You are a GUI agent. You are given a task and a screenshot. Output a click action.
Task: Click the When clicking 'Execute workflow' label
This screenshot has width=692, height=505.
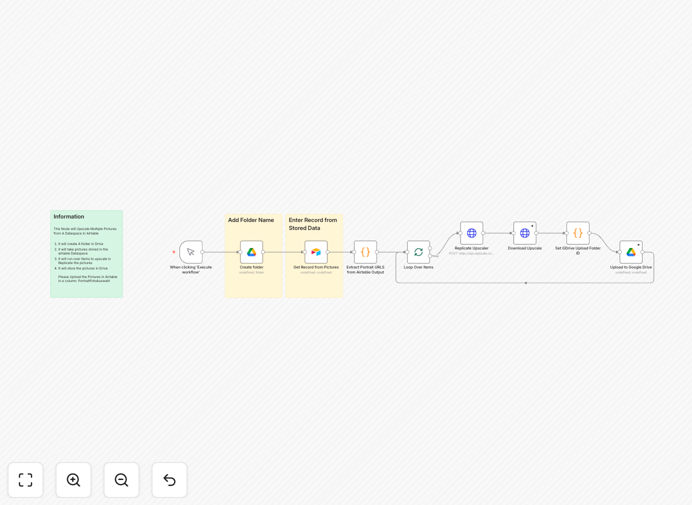[191, 270]
